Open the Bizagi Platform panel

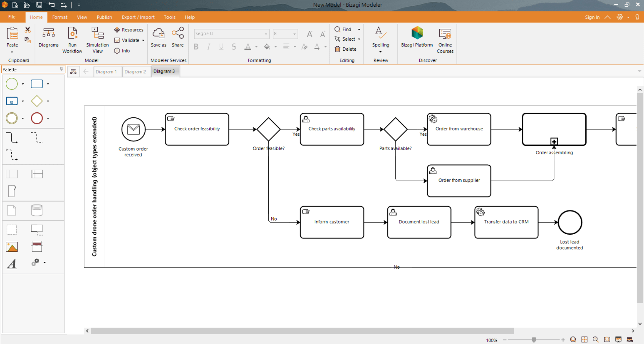point(417,37)
